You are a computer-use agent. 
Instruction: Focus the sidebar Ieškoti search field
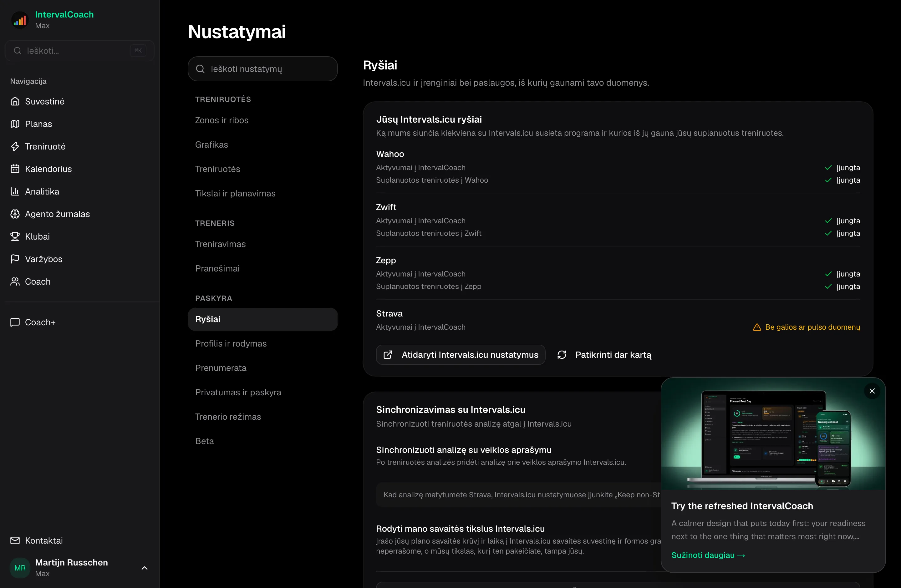coord(79,51)
